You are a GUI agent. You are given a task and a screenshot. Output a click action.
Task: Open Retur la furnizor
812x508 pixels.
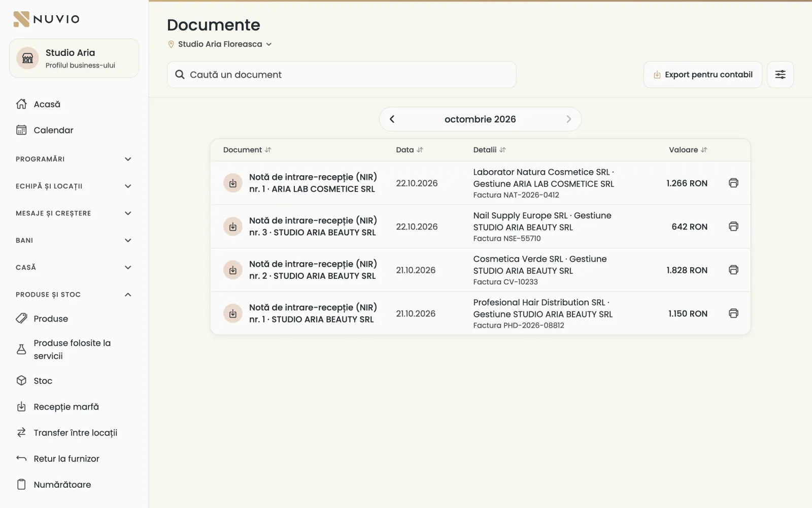coord(74,459)
